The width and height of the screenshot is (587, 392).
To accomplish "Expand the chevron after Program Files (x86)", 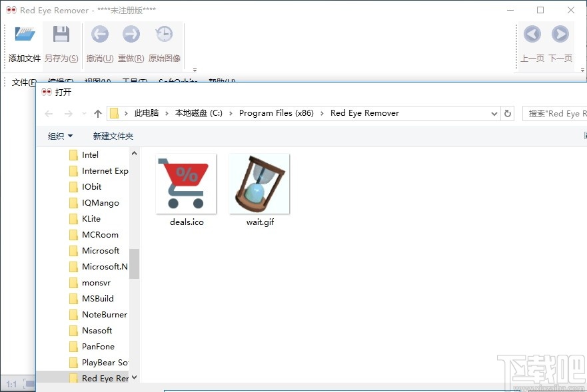I will [322, 114].
